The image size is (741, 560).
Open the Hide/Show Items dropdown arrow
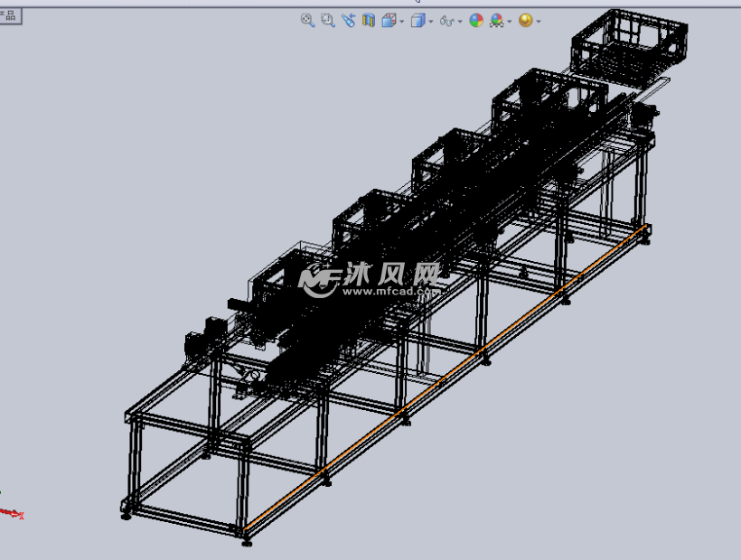click(460, 21)
